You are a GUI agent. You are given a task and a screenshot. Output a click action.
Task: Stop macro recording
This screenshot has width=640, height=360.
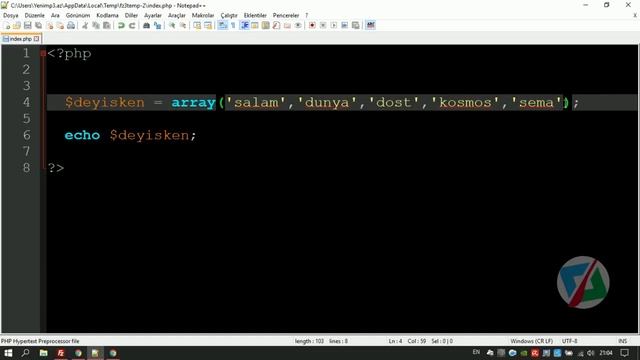click(323, 25)
